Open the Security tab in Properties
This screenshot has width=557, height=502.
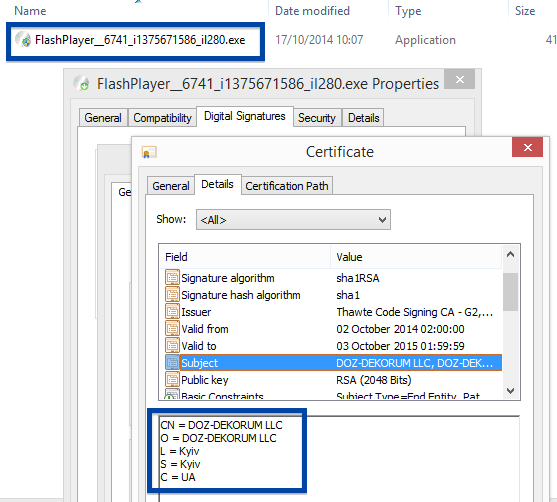pos(317,118)
